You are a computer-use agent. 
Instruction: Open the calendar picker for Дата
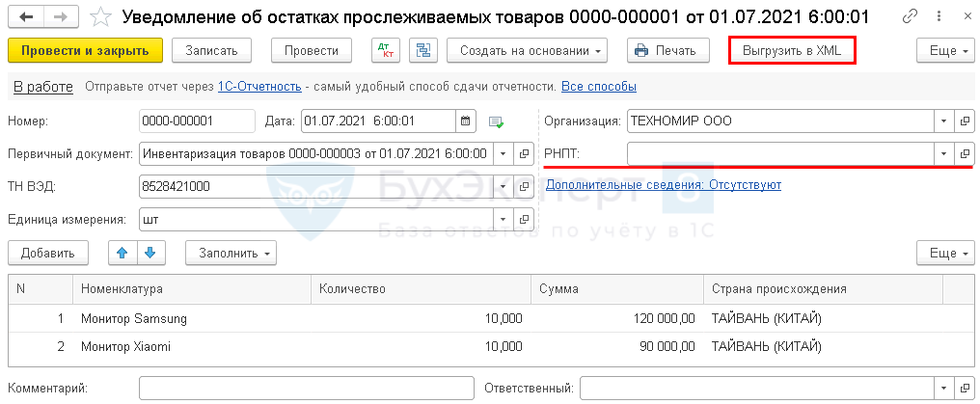(x=465, y=121)
